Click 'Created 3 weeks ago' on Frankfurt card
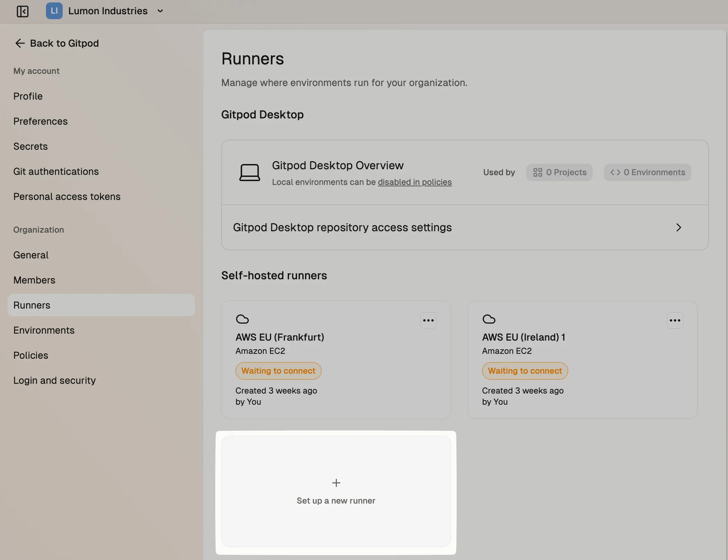 (x=276, y=391)
